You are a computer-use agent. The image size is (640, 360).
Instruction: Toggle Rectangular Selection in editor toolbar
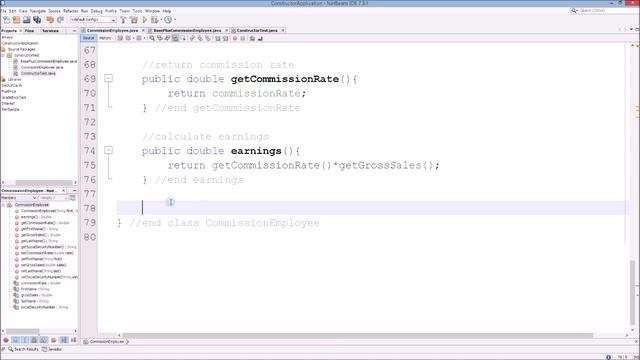183,38
